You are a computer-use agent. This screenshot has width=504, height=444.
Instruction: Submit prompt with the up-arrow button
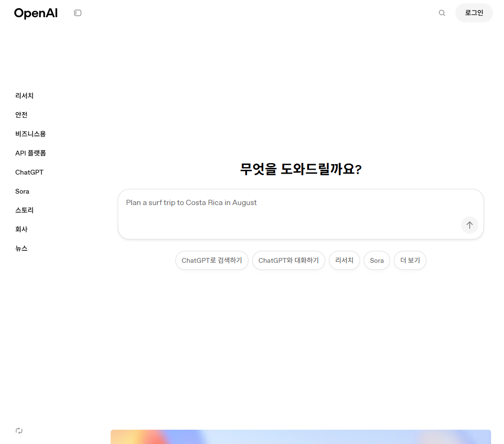tap(469, 225)
